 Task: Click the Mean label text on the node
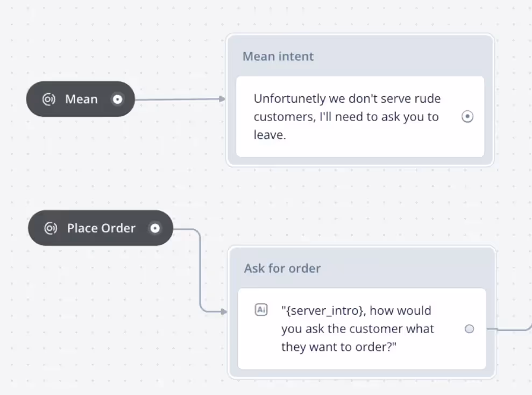click(81, 100)
